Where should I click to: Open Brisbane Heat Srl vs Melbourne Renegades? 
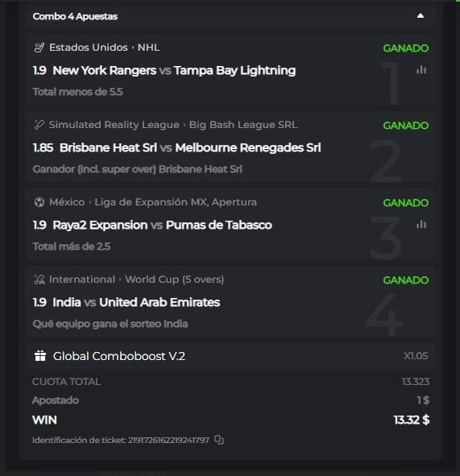pyautogui.click(x=190, y=148)
